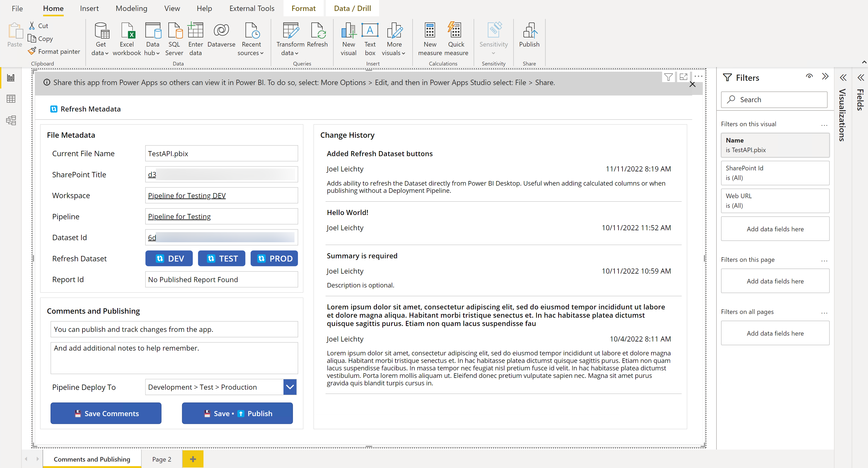Refresh the PROD dataset

point(274,259)
